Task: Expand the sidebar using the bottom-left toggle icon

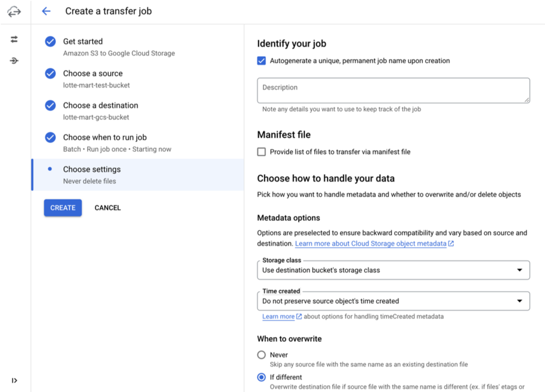Action: 14,380
